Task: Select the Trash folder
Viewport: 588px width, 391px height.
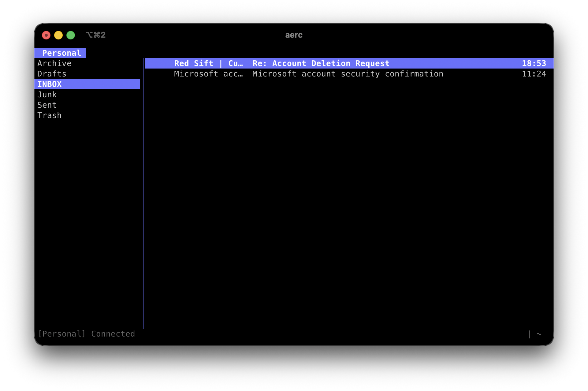Action: coord(50,115)
